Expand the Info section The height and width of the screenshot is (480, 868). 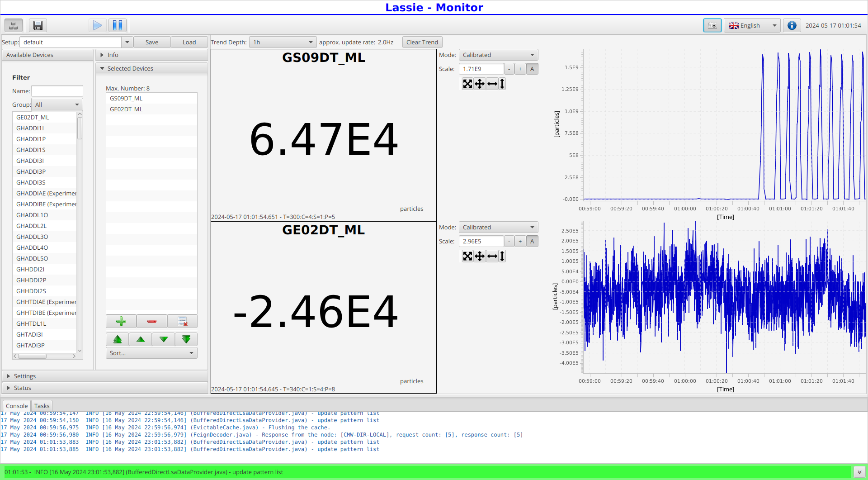pos(151,55)
